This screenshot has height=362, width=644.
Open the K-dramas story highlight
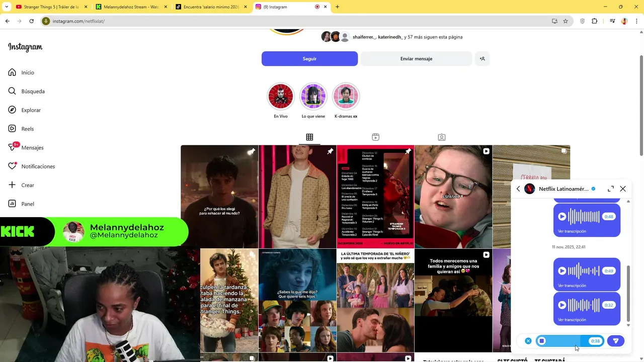pyautogui.click(x=346, y=96)
